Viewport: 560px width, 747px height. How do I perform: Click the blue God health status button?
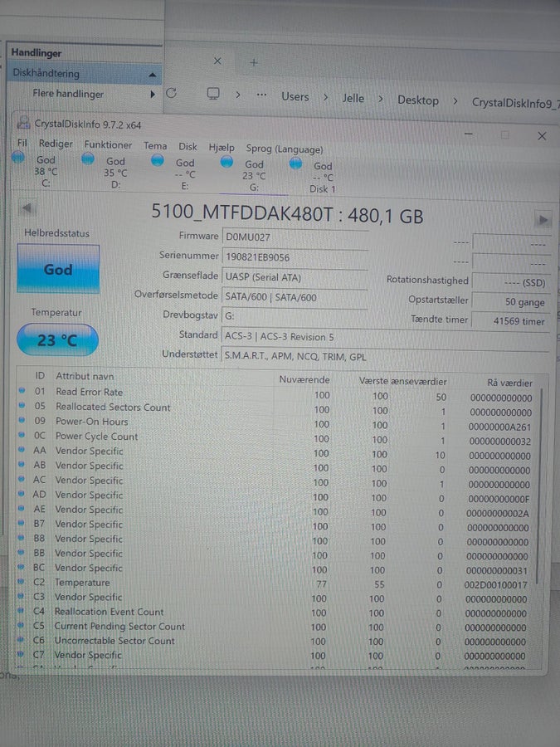tap(58, 269)
